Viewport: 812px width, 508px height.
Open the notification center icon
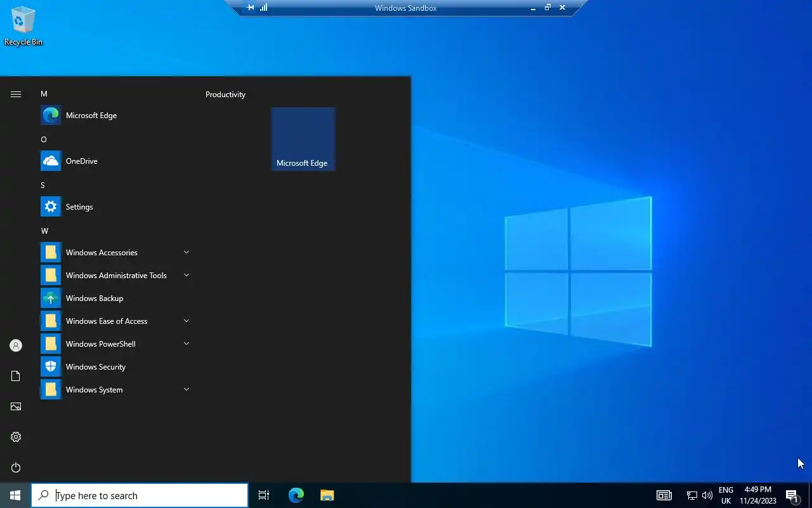pos(792,495)
